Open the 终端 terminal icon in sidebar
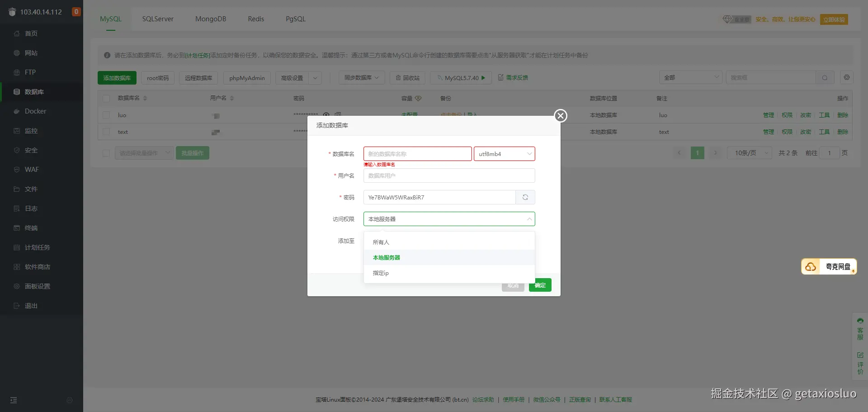868x412 pixels. pos(17,228)
